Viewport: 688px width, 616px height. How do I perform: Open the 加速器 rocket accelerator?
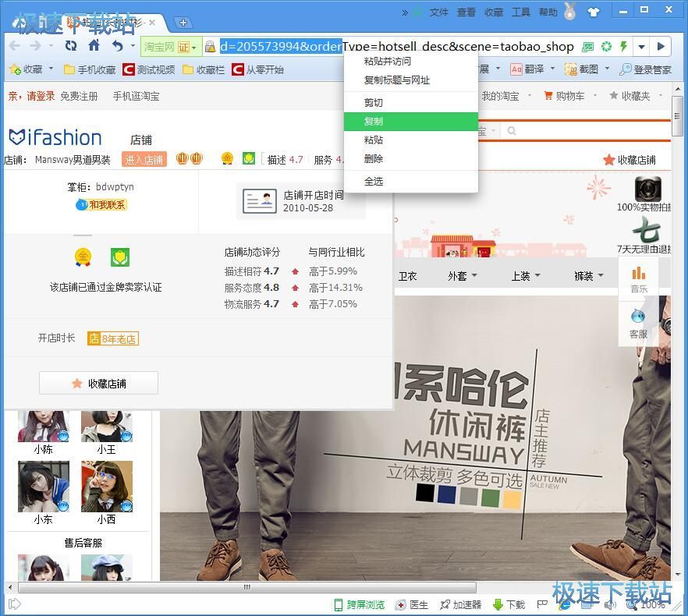click(460, 604)
